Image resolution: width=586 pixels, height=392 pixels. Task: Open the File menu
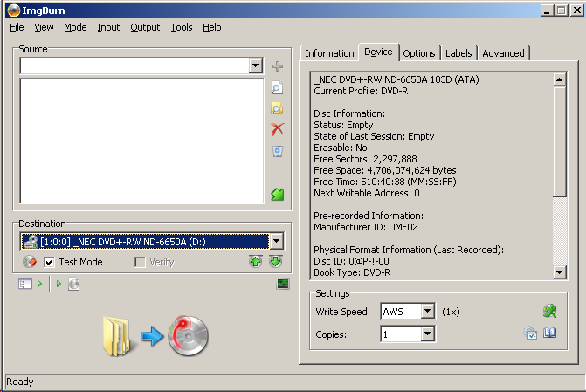(17, 27)
